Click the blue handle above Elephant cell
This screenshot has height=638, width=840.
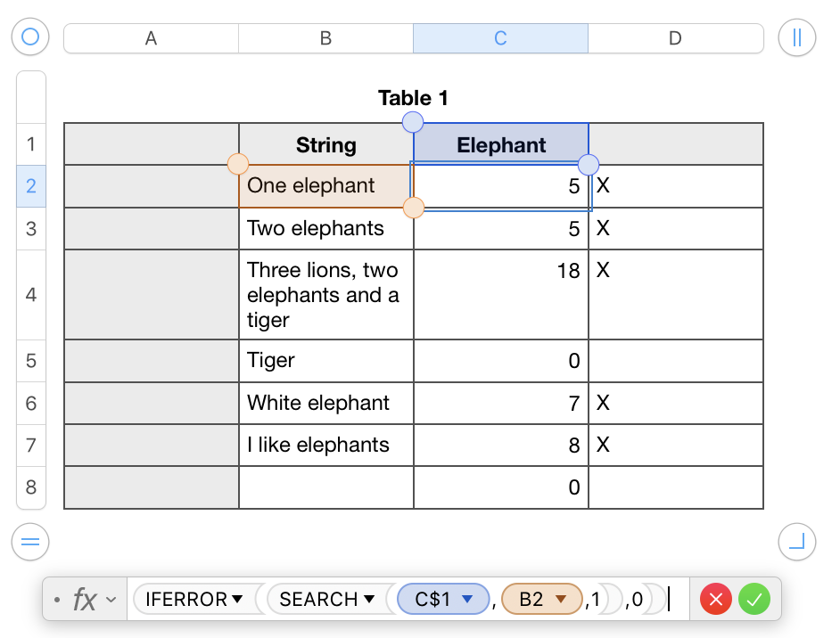[x=414, y=122]
